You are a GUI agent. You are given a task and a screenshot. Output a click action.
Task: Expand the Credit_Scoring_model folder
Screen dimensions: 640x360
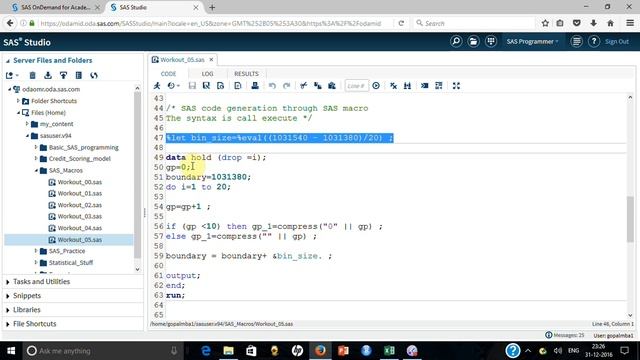36,158
